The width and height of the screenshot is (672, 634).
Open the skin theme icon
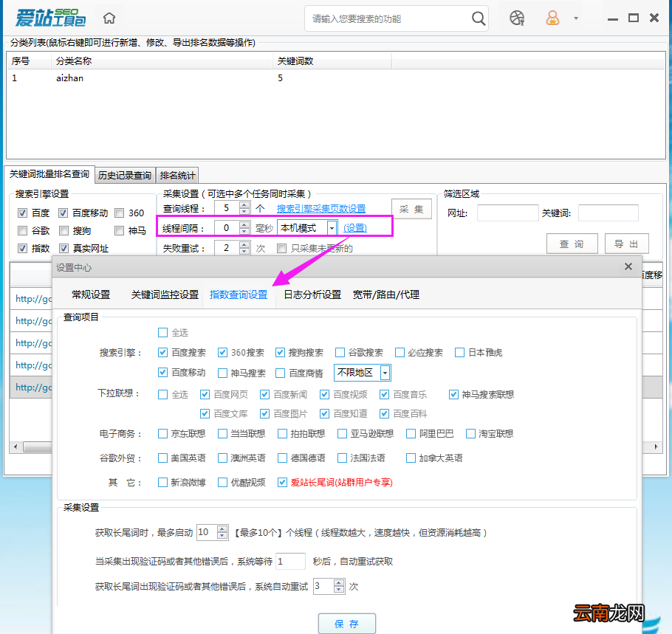(517, 18)
